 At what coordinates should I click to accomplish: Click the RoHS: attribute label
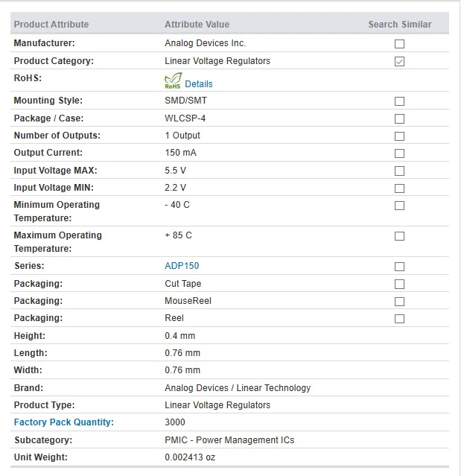[x=28, y=78]
